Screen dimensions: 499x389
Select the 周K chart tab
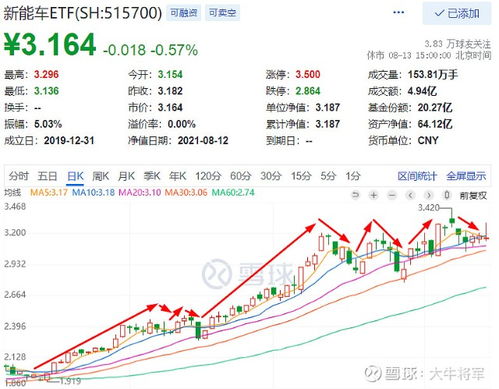click(101, 176)
